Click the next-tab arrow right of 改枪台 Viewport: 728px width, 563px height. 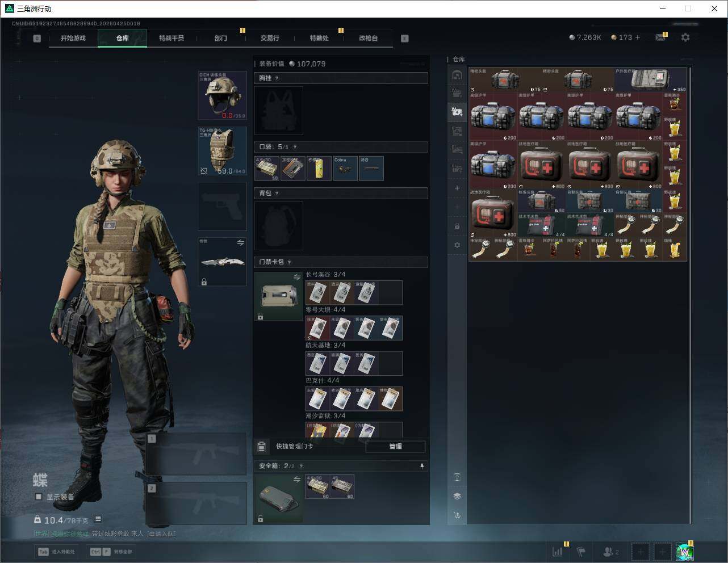click(405, 39)
